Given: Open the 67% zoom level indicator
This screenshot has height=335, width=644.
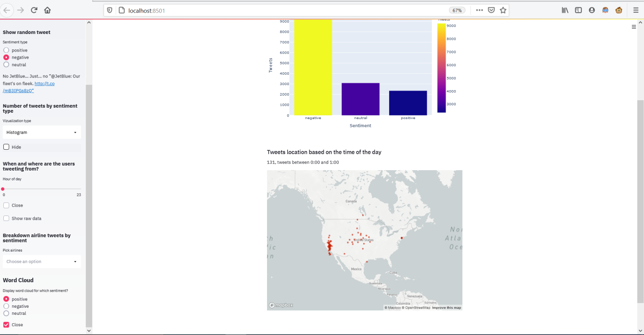Looking at the screenshot, I should 457,10.
